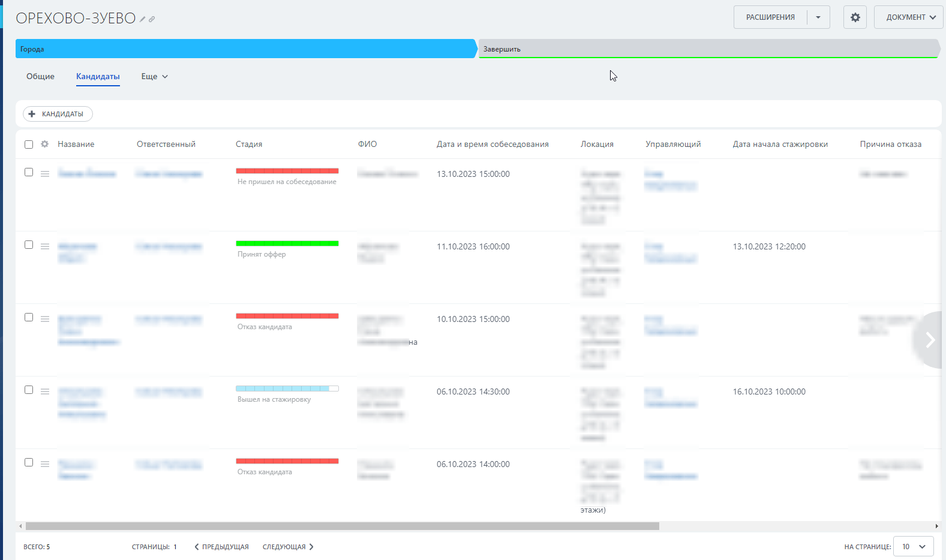Open hamburger menu of the Принят оффер row

coord(45,246)
